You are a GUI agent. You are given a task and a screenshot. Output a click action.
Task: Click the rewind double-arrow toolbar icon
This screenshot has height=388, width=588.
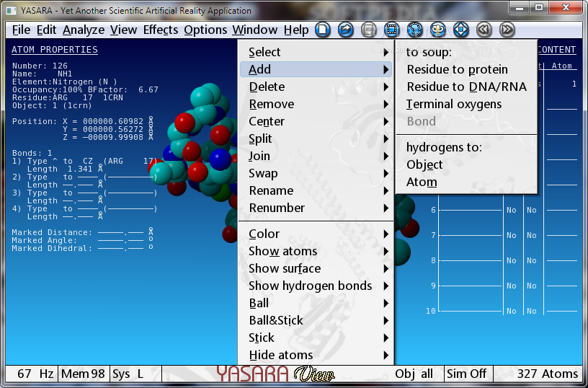point(484,30)
